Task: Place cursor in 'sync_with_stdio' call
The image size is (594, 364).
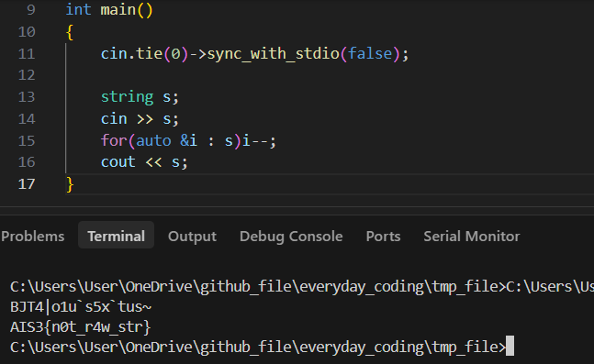Action: 273,54
